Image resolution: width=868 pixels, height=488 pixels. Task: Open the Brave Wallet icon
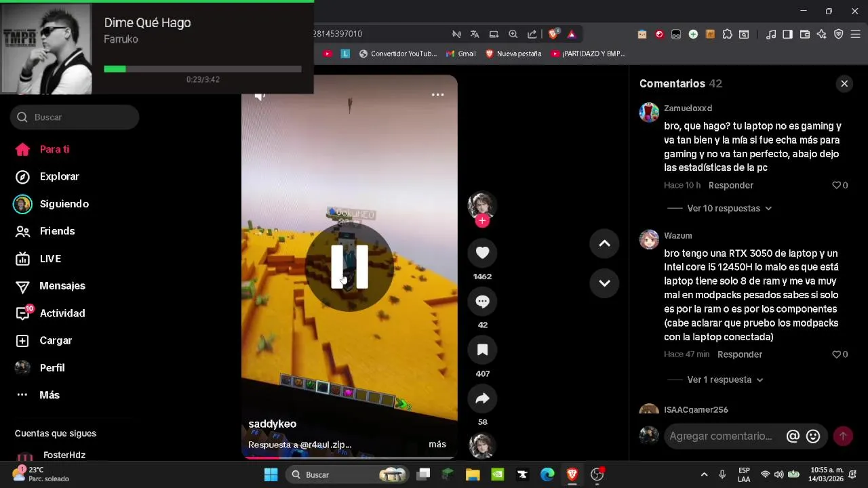coord(805,34)
